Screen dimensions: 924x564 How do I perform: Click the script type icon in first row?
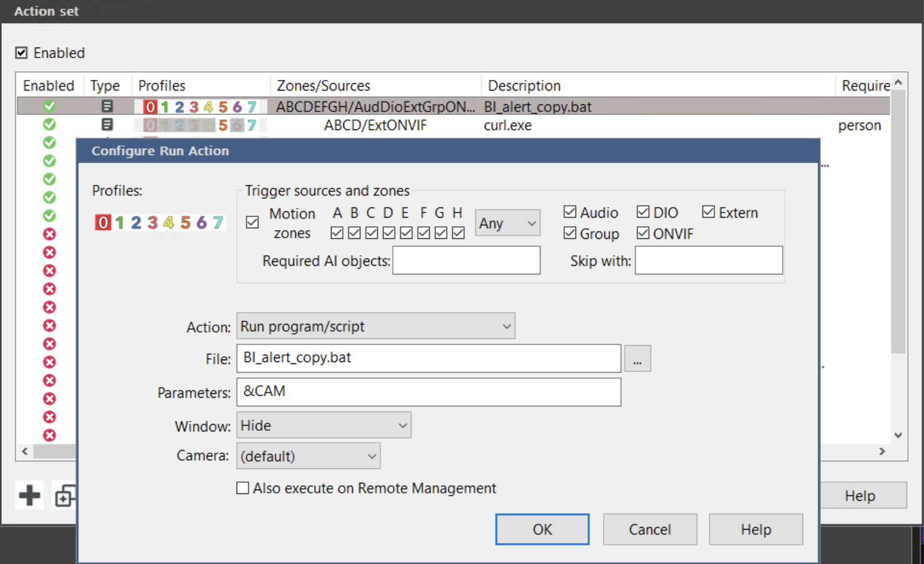(107, 106)
